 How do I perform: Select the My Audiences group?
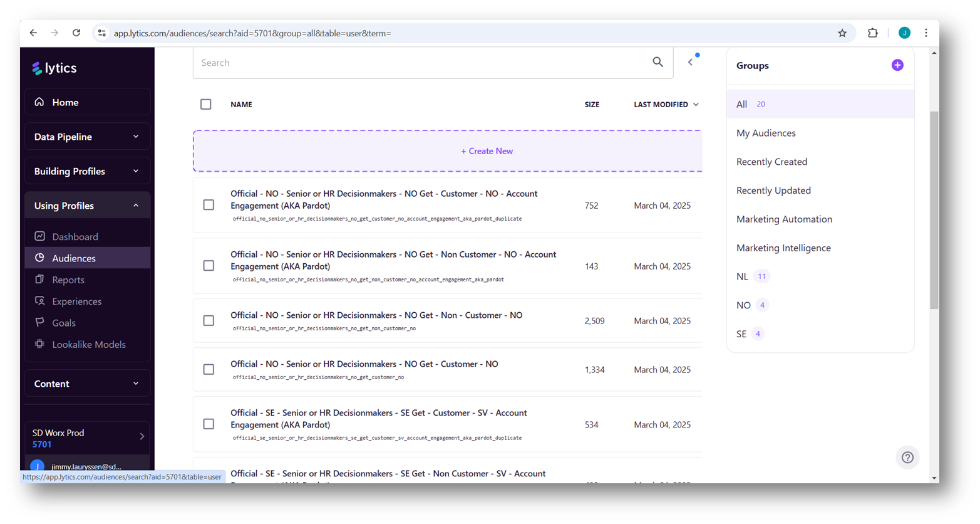(x=766, y=133)
